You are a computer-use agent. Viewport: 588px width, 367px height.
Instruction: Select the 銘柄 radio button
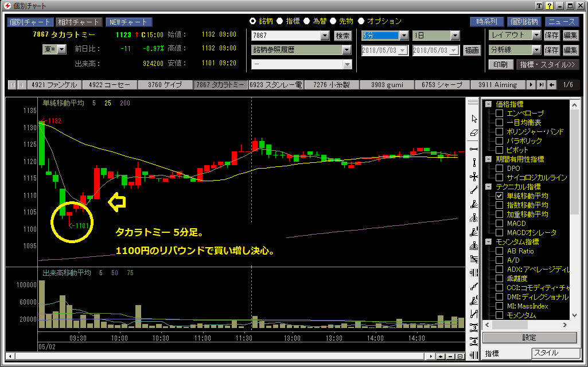click(253, 21)
